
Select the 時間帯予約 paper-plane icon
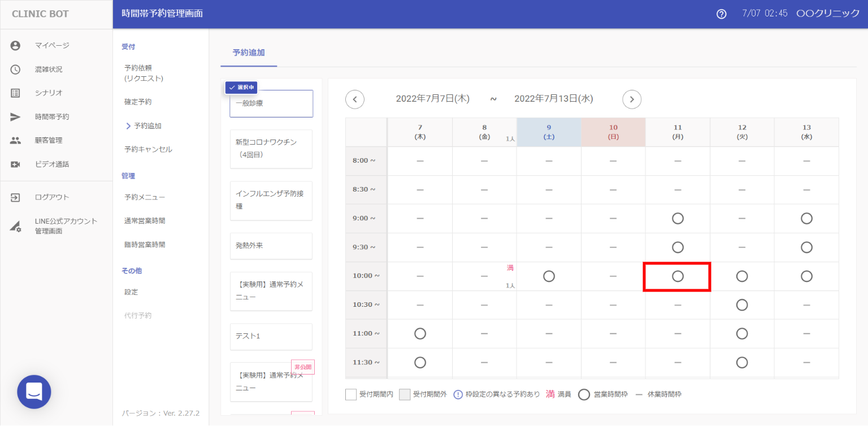coord(15,117)
